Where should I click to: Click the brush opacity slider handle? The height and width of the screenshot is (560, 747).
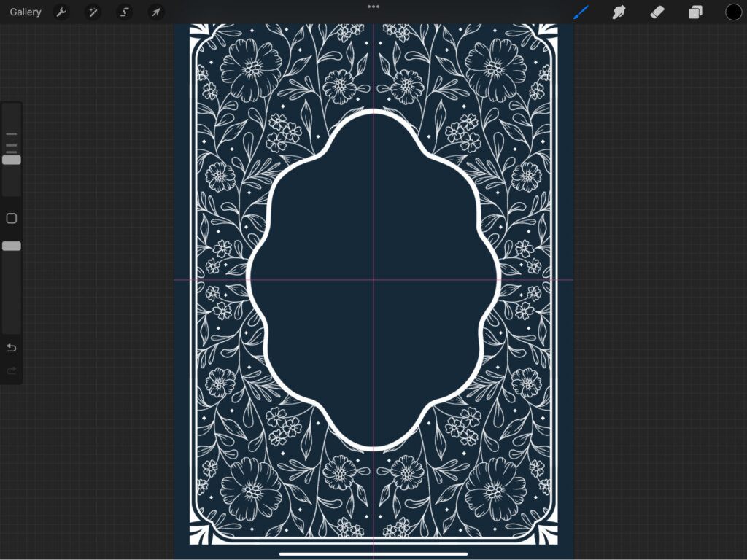tap(11, 246)
